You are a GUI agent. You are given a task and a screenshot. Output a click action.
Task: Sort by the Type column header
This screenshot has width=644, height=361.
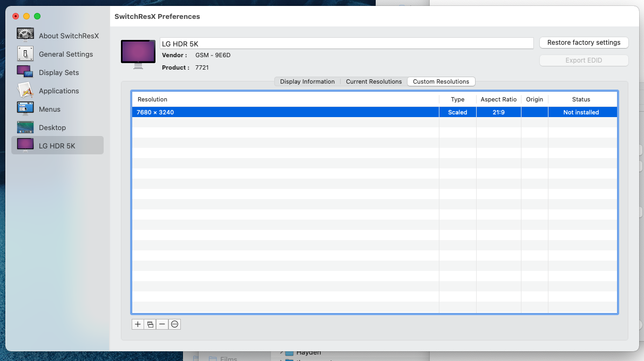pos(458,99)
